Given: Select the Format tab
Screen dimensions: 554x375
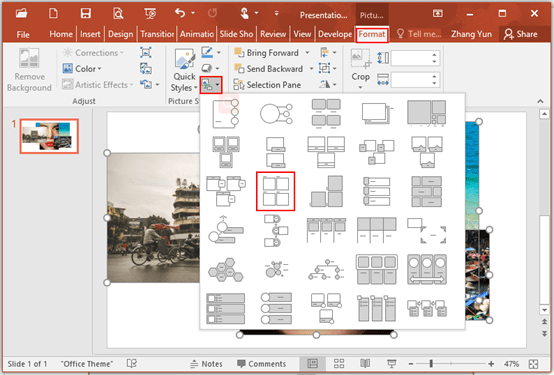Looking at the screenshot, I should 372,34.
